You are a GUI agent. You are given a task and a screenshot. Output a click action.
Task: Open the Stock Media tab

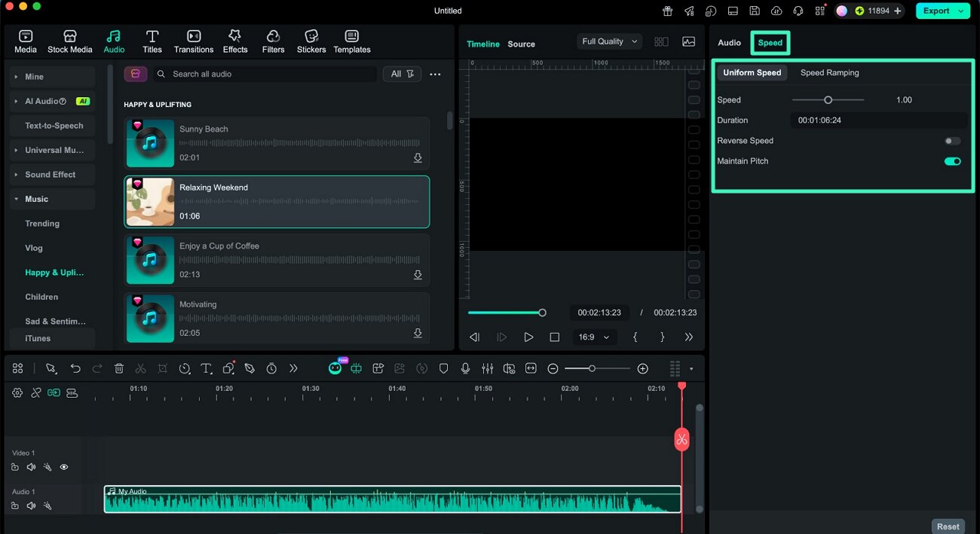[69, 41]
